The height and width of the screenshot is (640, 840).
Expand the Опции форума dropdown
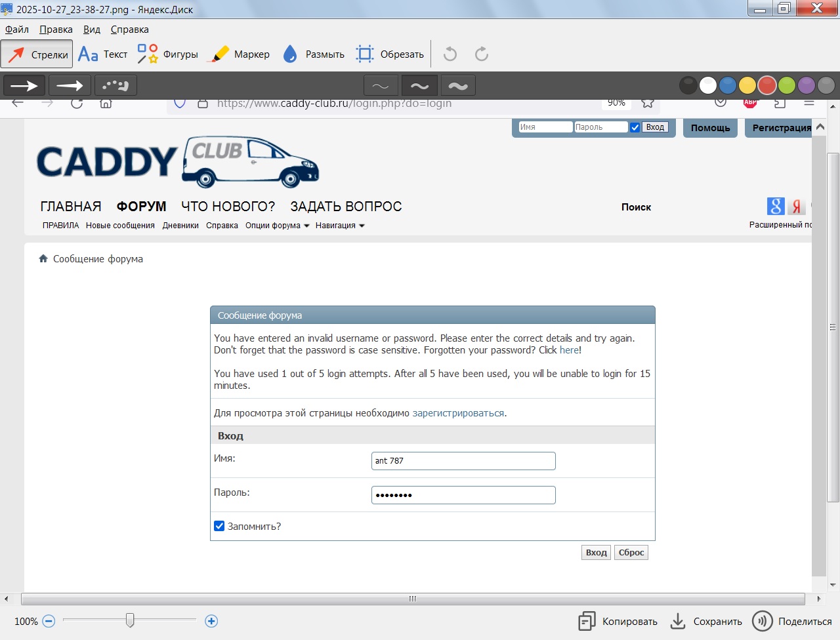[x=277, y=226]
